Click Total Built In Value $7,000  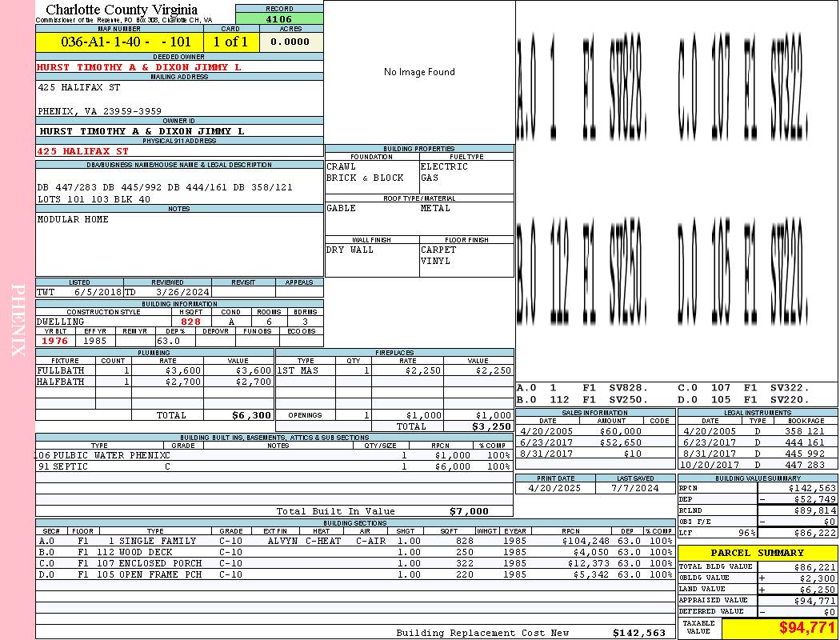(469, 511)
